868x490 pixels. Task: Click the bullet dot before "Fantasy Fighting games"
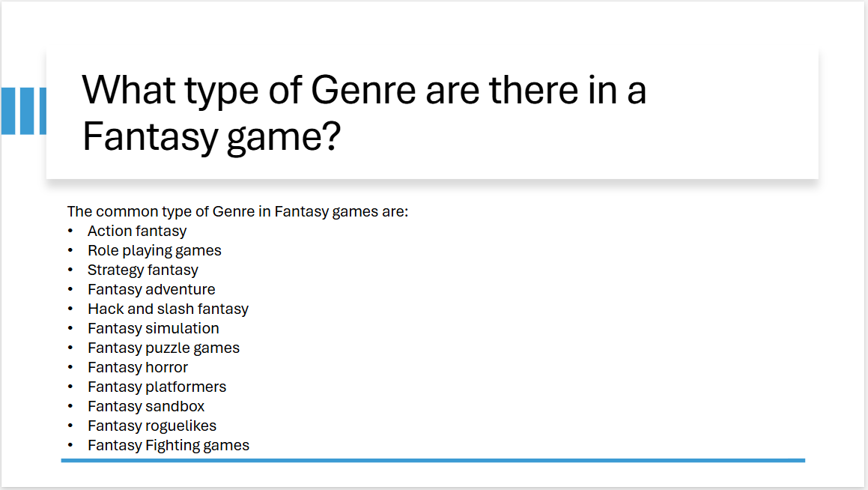click(x=71, y=446)
